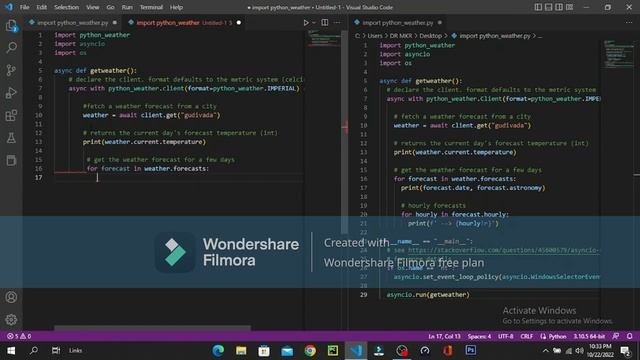Place cursor on line 17 in the left editor

tap(180, 178)
